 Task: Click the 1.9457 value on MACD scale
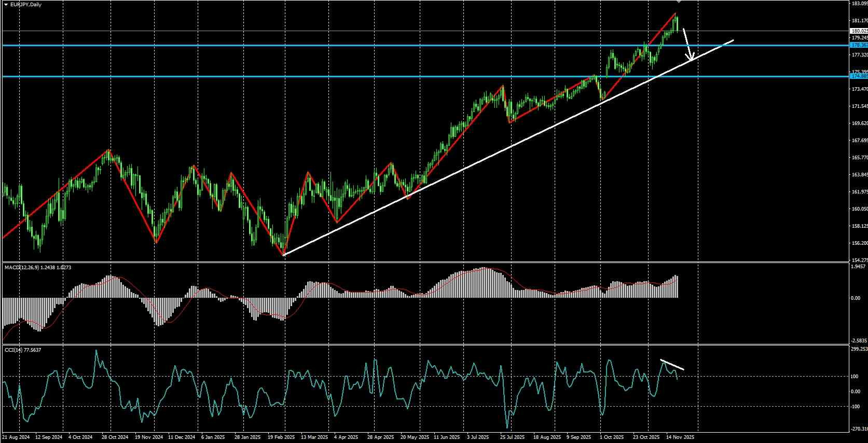click(x=859, y=267)
